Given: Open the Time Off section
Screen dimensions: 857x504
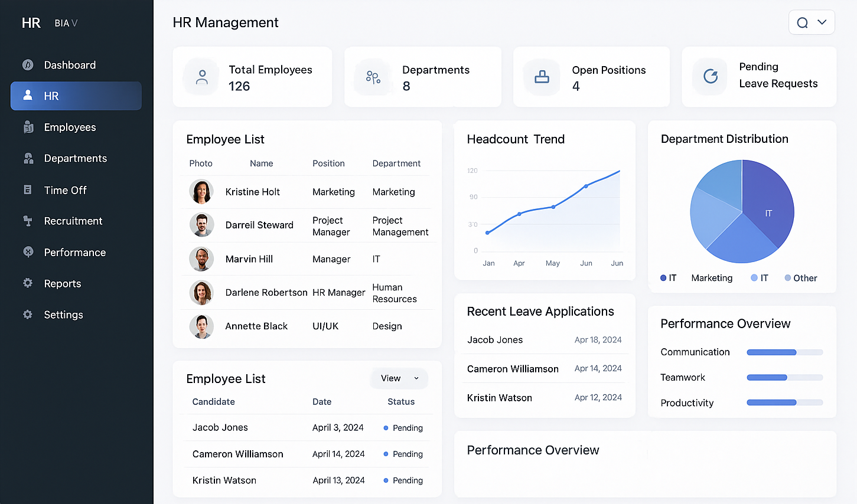Looking at the screenshot, I should coord(76,190).
